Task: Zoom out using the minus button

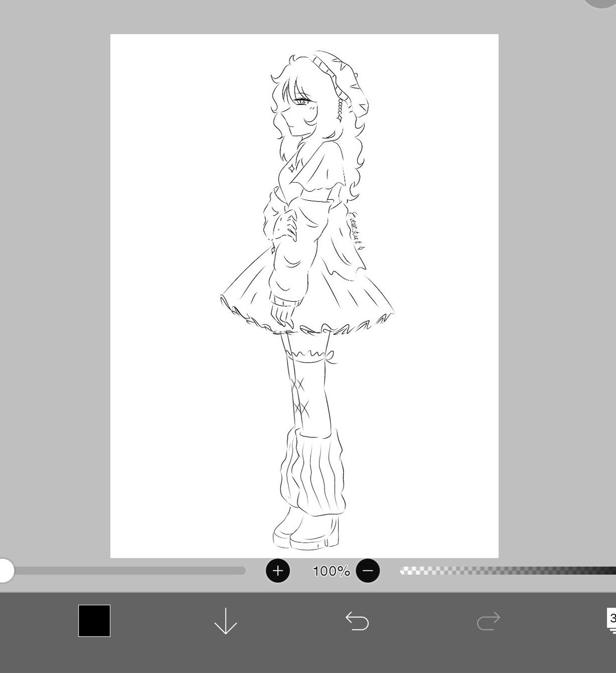Action: click(368, 571)
